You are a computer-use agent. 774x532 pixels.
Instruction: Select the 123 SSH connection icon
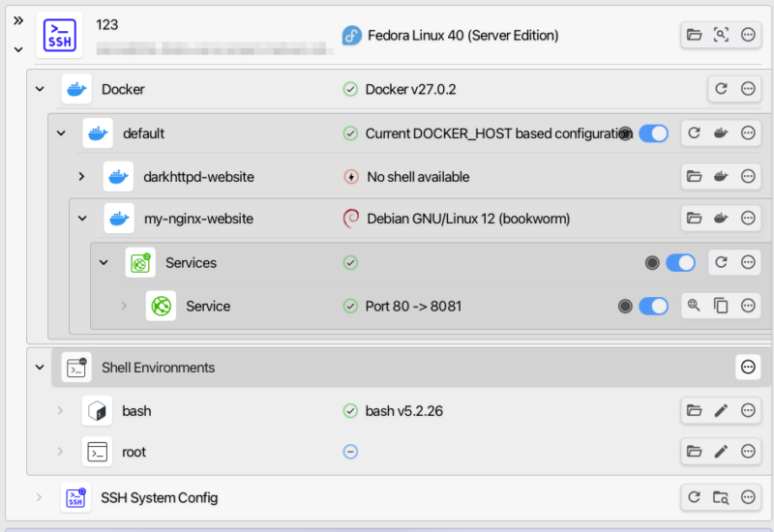(59, 35)
